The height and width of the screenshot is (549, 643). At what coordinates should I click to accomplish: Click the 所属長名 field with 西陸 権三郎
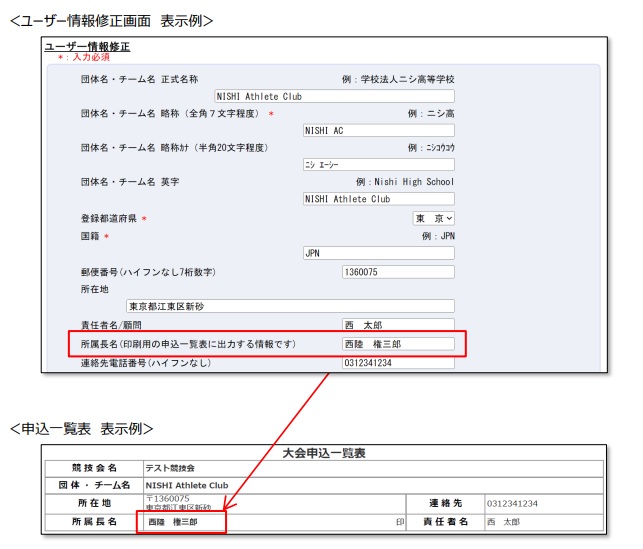(x=398, y=344)
